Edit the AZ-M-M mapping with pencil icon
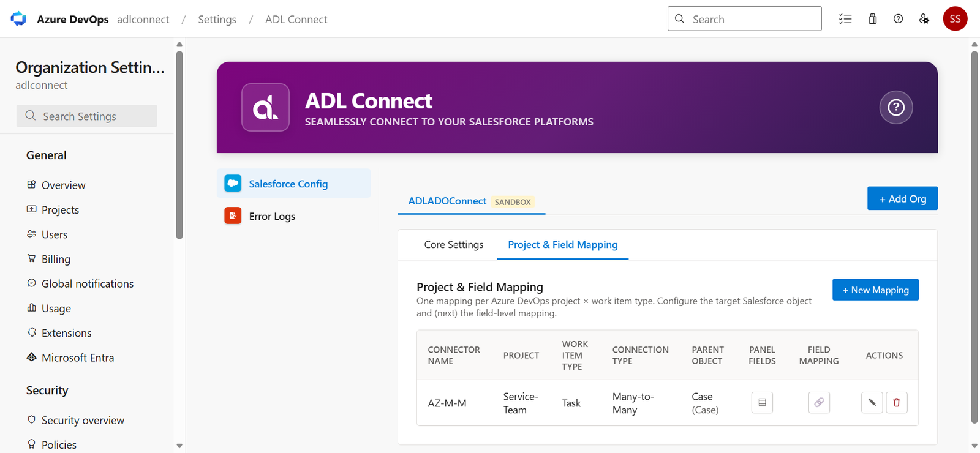The width and height of the screenshot is (980, 453). tap(872, 402)
